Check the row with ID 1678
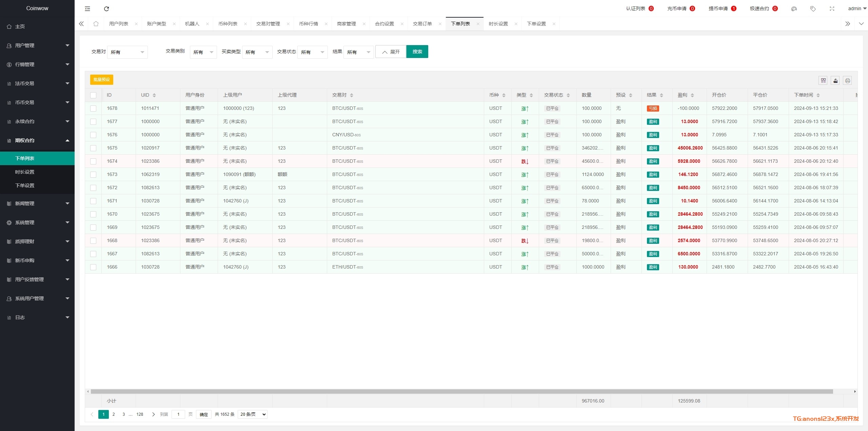The width and height of the screenshot is (868, 431). [x=93, y=109]
